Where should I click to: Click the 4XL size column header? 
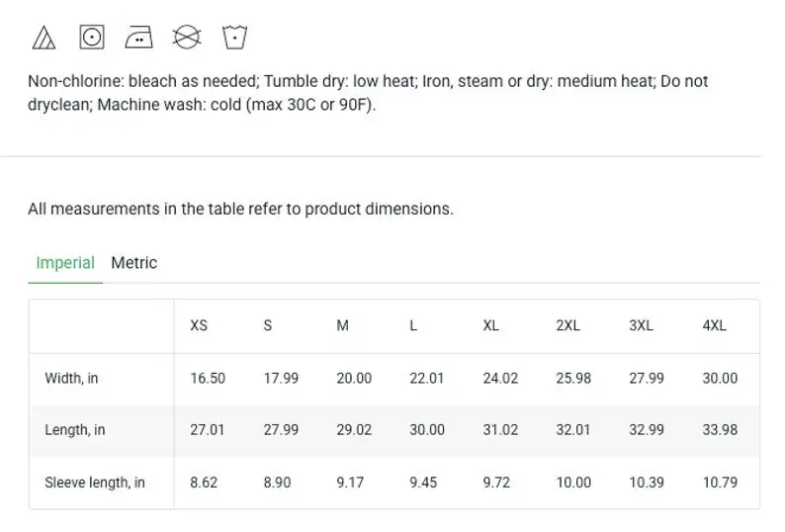pos(714,325)
